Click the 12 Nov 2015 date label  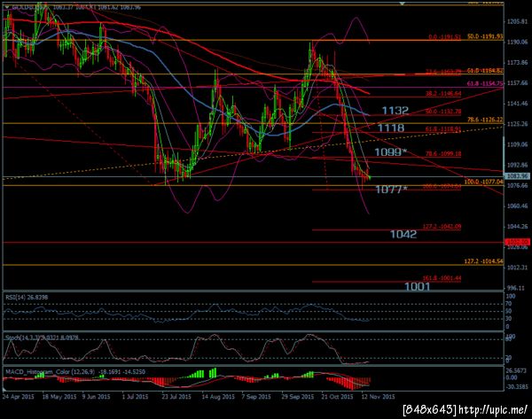pyautogui.click(x=378, y=397)
